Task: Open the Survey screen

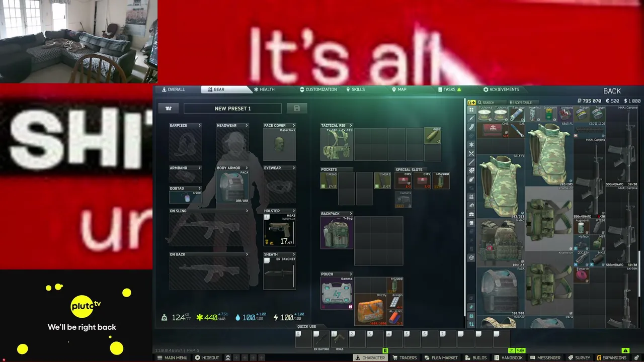Action: coord(579,358)
